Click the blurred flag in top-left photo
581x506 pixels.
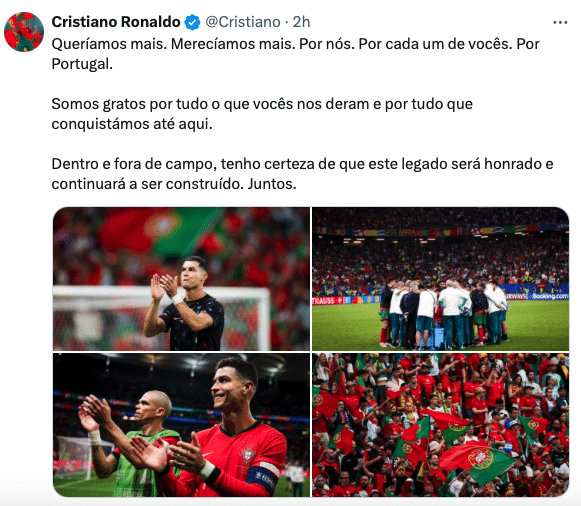pyautogui.click(x=157, y=230)
